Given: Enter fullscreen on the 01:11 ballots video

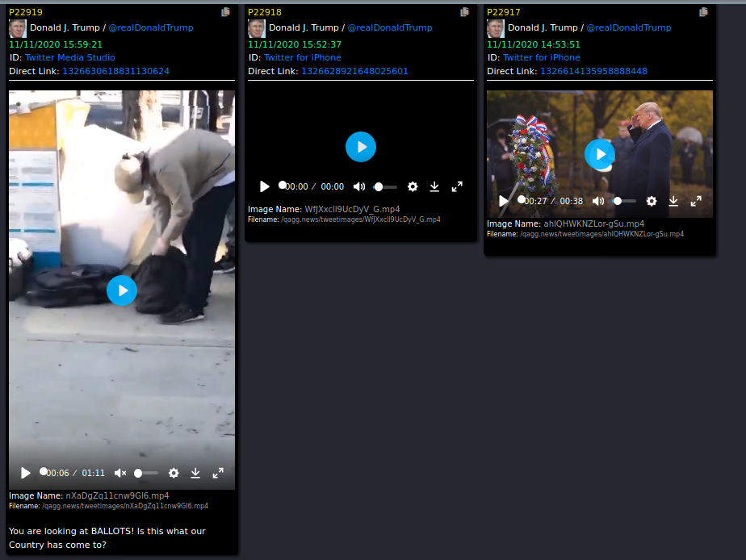Looking at the screenshot, I should tap(218, 473).
